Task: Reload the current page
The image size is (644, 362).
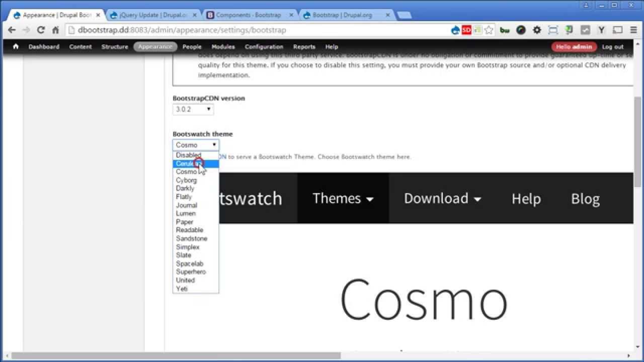Action: coord(41,30)
